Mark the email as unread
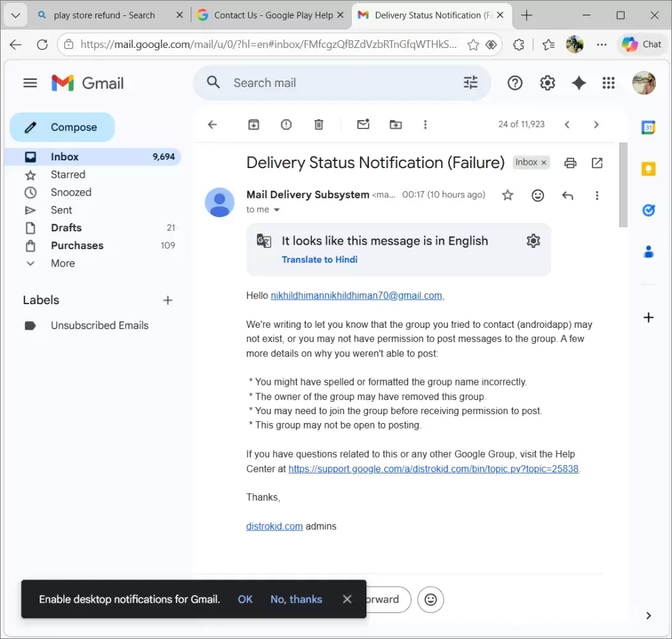 (363, 125)
